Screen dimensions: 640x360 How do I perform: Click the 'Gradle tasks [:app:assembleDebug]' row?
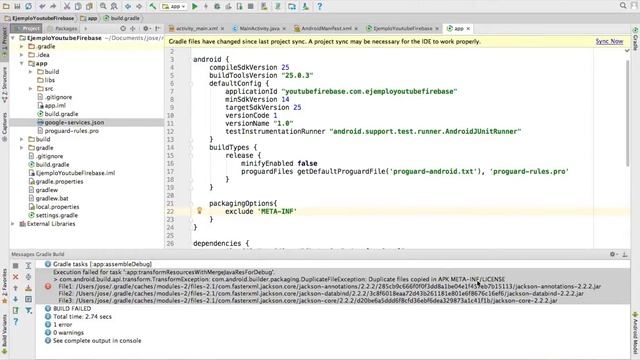(x=102, y=264)
